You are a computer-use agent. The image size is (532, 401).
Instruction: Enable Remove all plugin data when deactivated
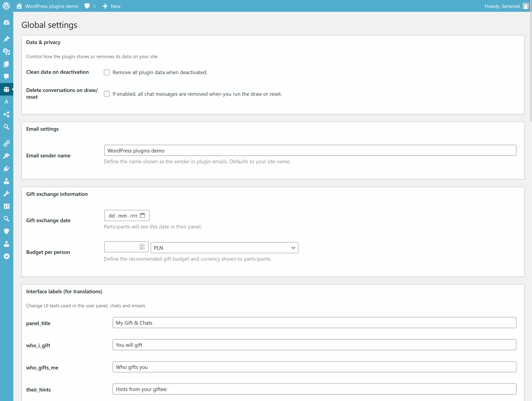(x=107, y=72)
